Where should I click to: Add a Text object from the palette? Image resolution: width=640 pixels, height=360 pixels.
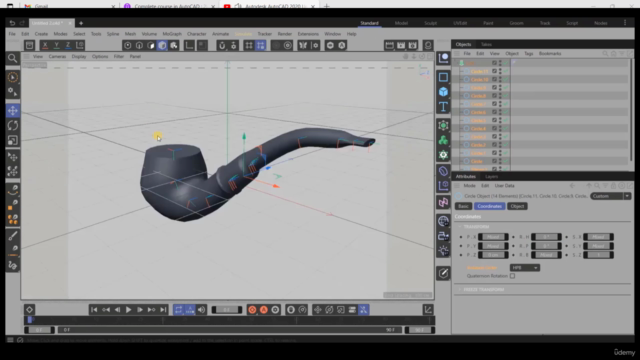point(443,107)
